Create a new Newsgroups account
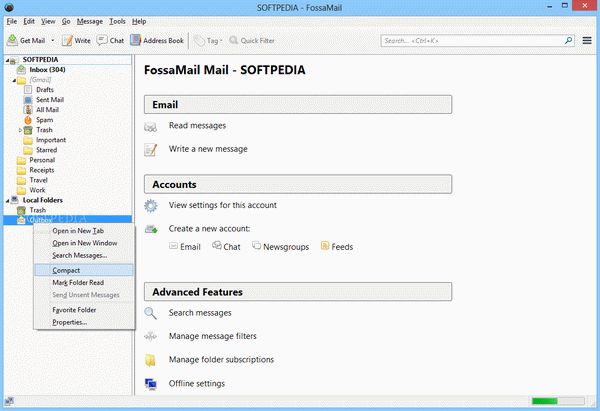Screen dimensions: 600x411 [x=280, y=246]
